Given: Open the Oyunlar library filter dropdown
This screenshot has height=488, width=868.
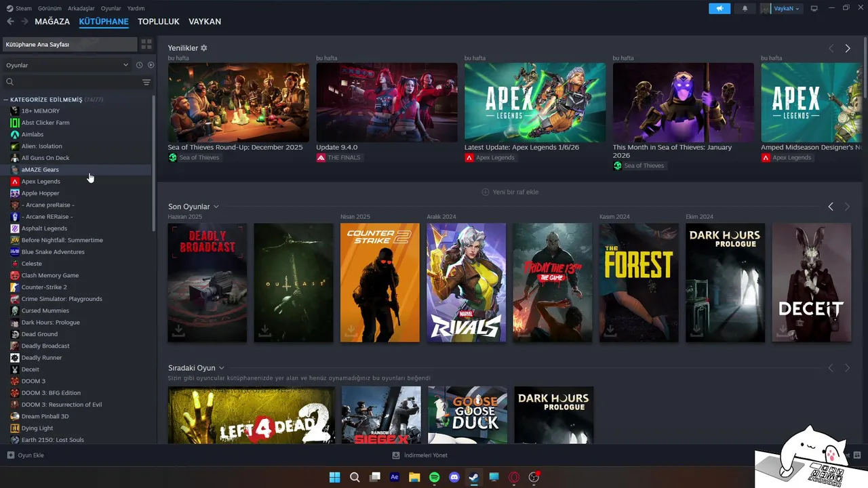Looking at the screenshot, I should click(66, 65).
